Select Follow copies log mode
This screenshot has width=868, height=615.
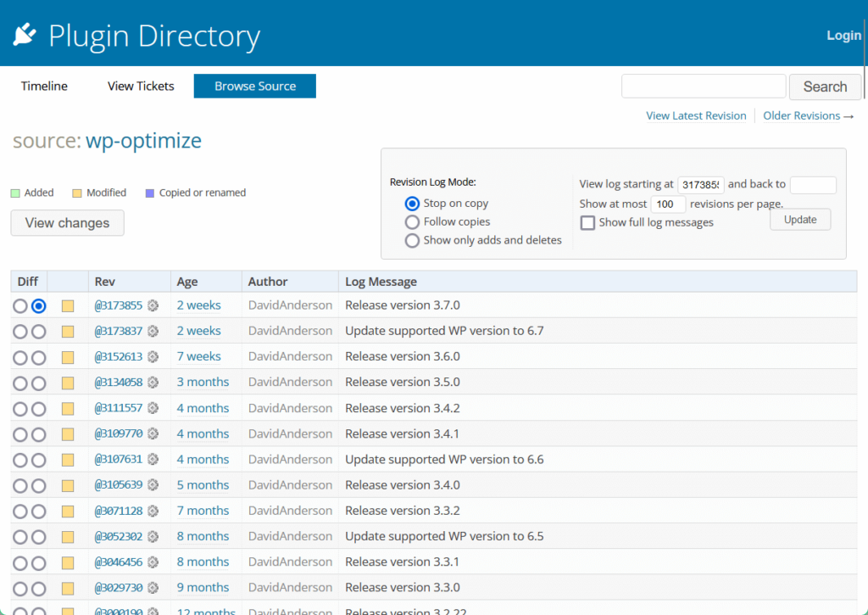pyautogui.click(x=412, y=222)
